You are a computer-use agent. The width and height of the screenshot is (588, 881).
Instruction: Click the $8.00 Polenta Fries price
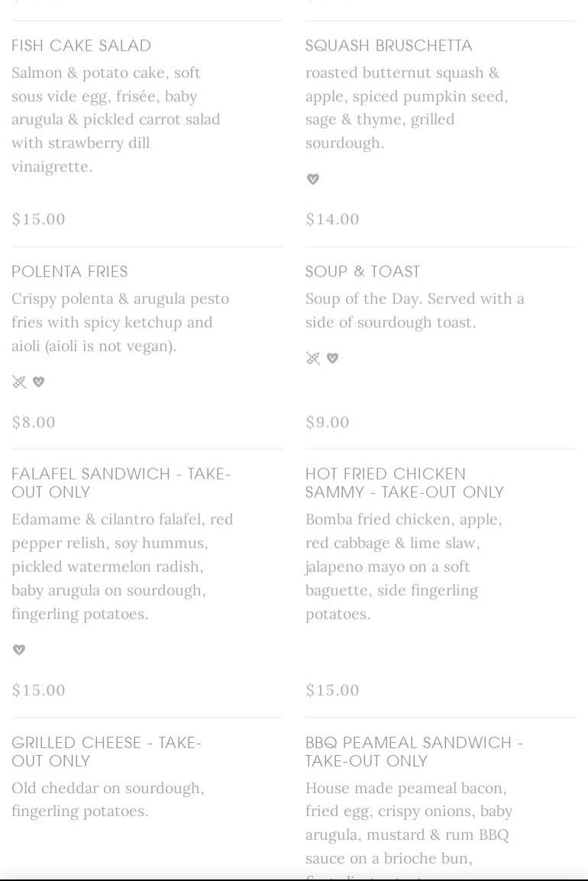pyautogui.click(x=34, y=422)
